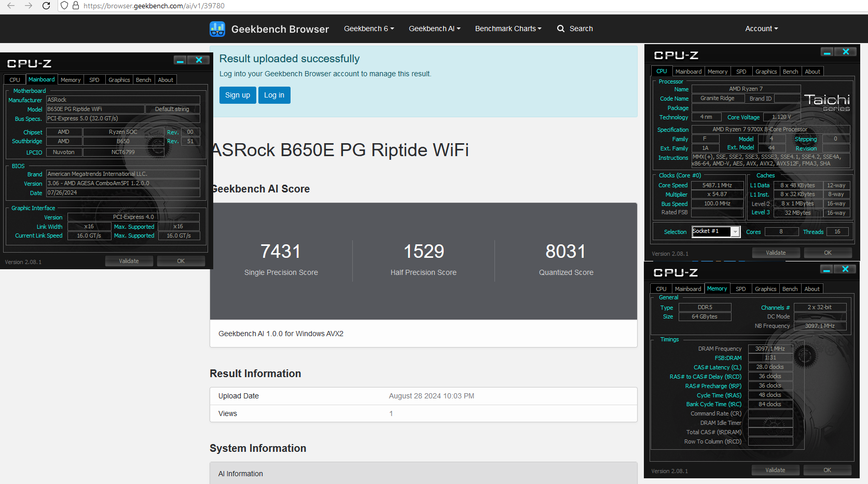Click OK in bottom-right CPU-Z window

pos(827,470)
